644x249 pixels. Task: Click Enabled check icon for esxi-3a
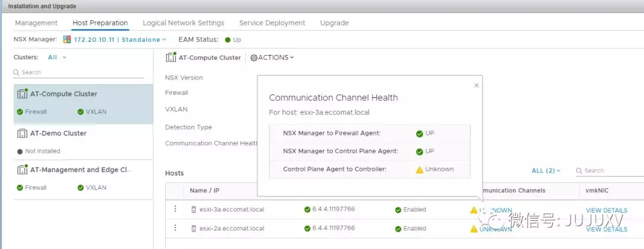click(398, 210)
